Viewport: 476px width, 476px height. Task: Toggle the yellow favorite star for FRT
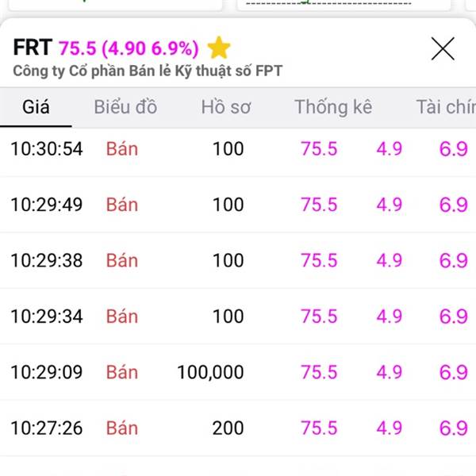[219, 48]
